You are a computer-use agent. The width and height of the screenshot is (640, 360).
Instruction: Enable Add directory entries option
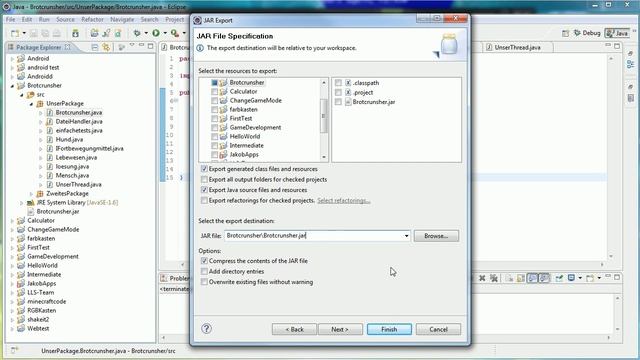click(204, 271)
